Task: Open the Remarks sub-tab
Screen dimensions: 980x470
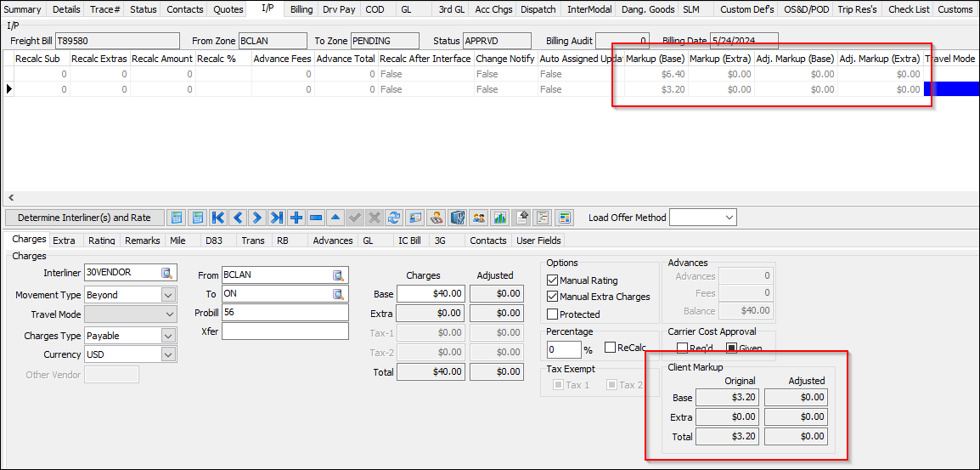Action: point(142,241)
